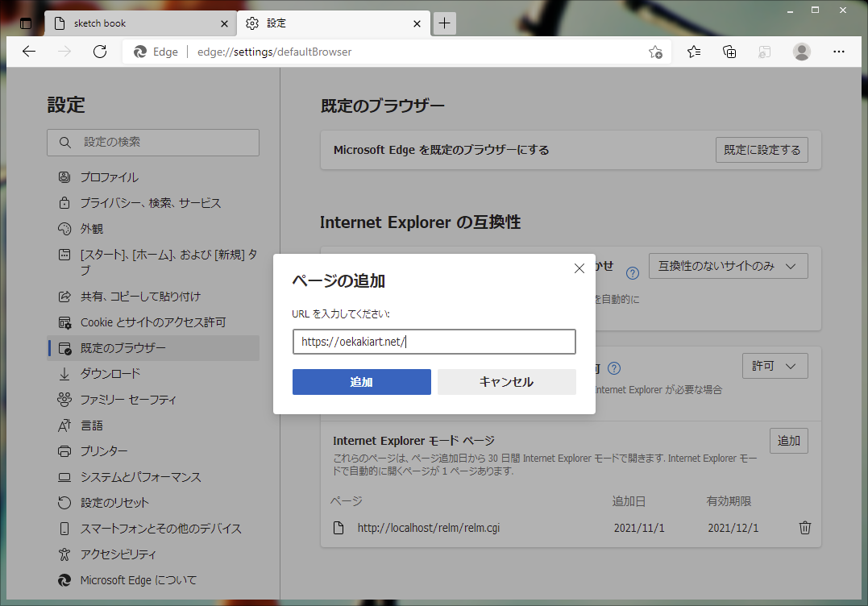The image size is (868, 606).
Task: Close the 設定 tab
Action: pos(417,24)
